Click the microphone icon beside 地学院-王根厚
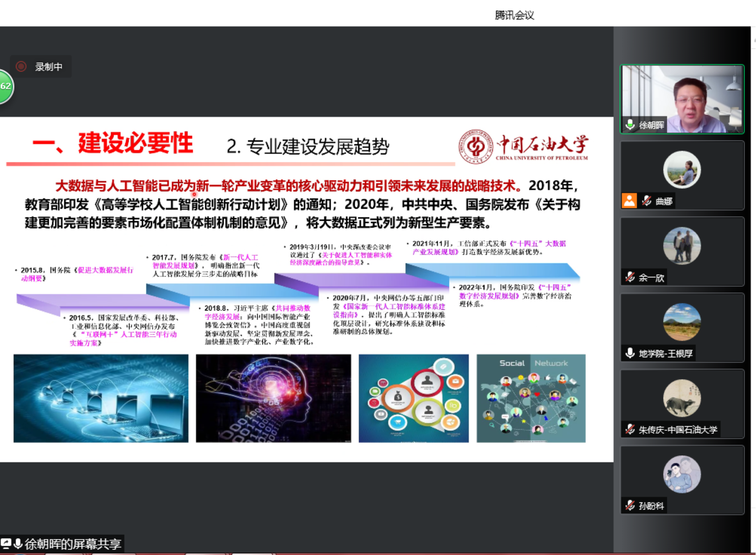This screenshot has width=756, height=555. pos(630,353)
